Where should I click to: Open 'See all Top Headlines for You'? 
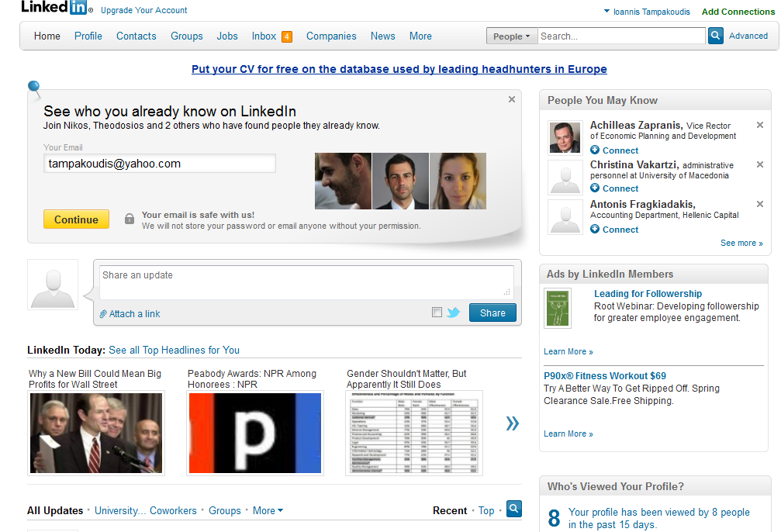(174, 351)
